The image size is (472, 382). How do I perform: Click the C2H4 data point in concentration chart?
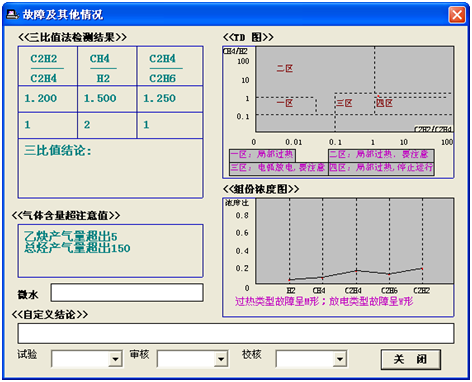(356, 271)
